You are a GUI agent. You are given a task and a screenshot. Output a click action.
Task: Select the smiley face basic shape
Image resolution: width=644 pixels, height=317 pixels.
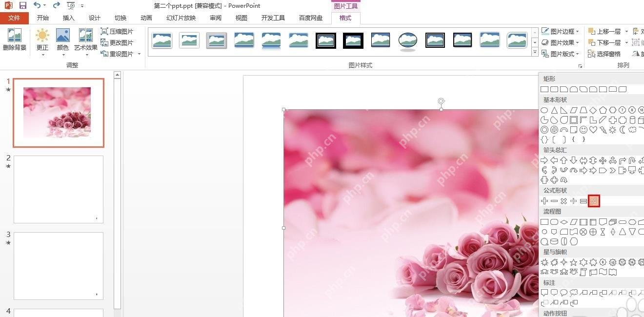pyautogui.click(x=584, y=130)
